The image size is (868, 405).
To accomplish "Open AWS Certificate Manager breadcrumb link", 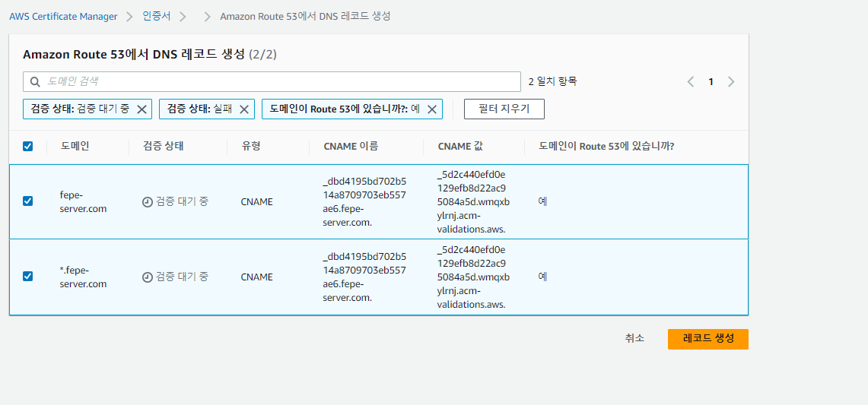I will (x=63, y=16).
